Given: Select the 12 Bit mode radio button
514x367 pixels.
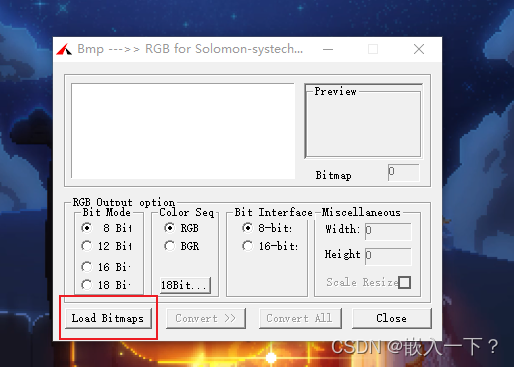Looking at the screenshot, I should pos(87,246).
